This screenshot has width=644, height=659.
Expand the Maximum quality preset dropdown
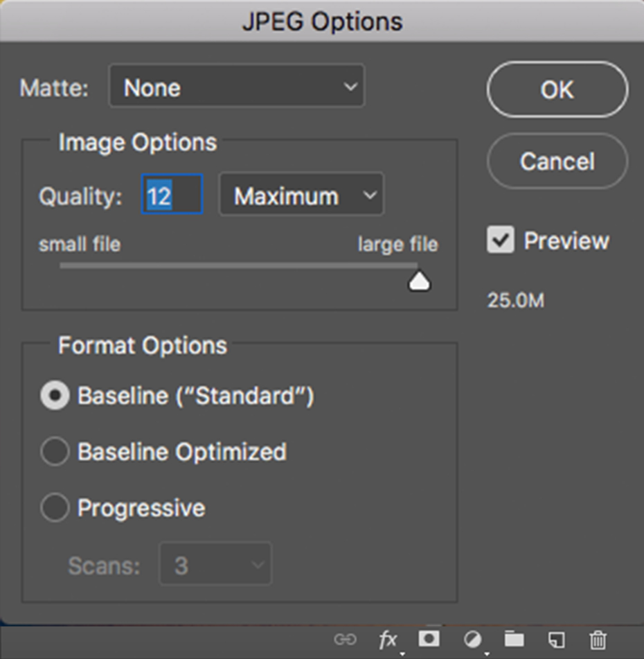pos(301,196)
